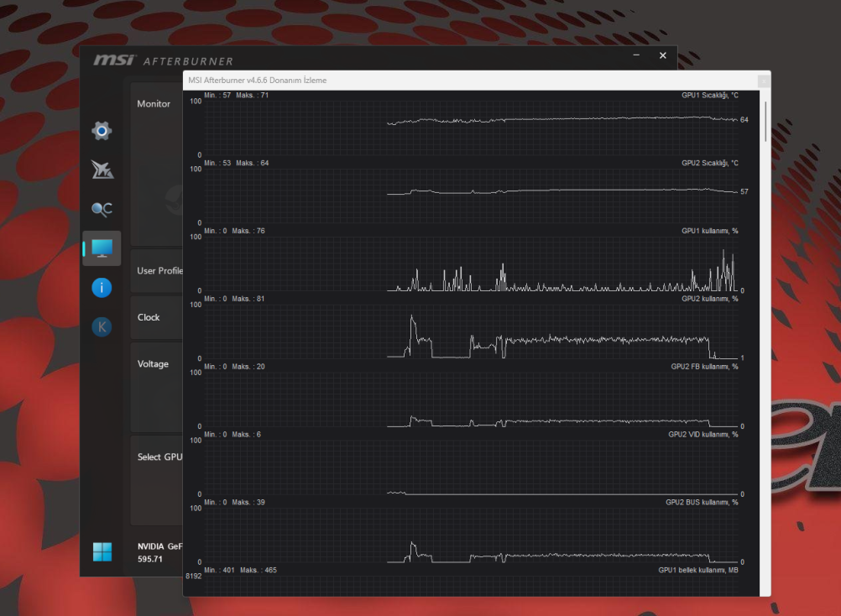Open the Voltage section
This screenshot has height=616, width=841.
157,387
